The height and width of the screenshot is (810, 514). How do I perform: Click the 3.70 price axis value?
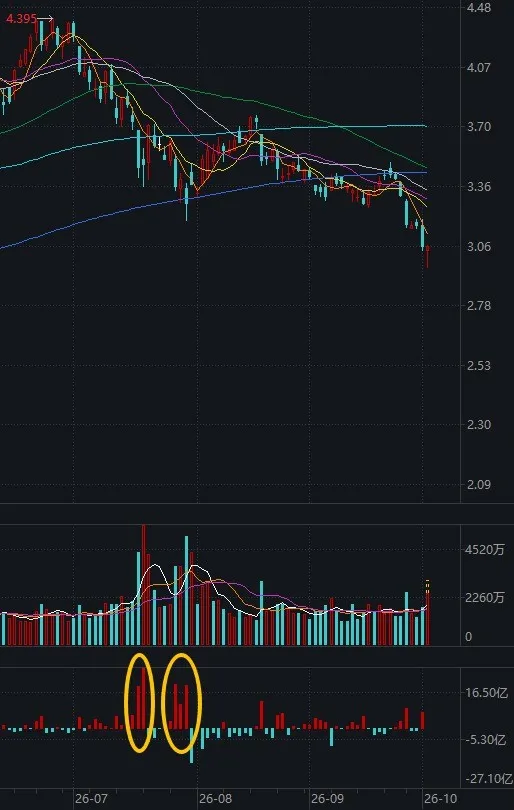pyautogui.click(x=478, y=127)
